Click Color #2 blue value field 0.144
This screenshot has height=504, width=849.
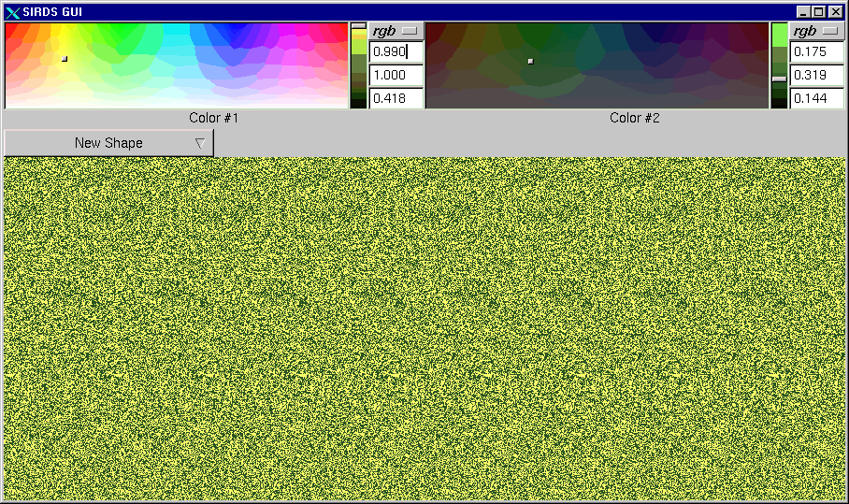click(817, 98)
